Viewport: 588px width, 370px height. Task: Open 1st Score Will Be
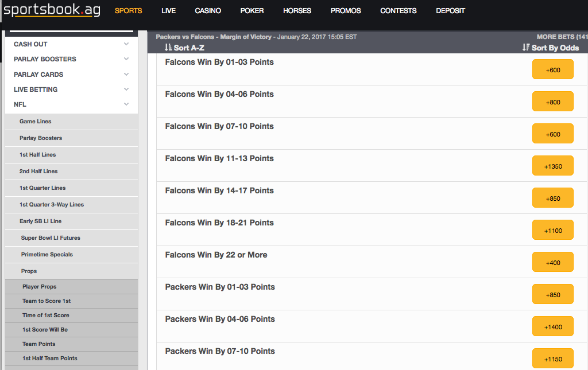71,329
